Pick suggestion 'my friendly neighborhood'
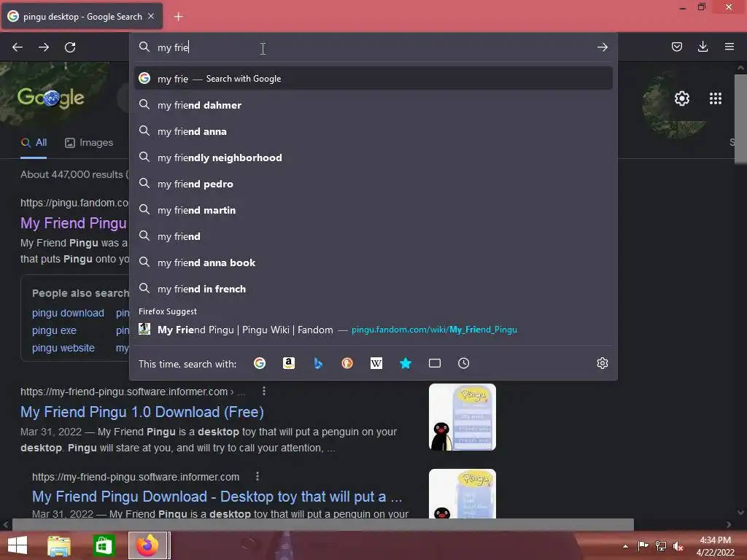 tap(373, 157)
